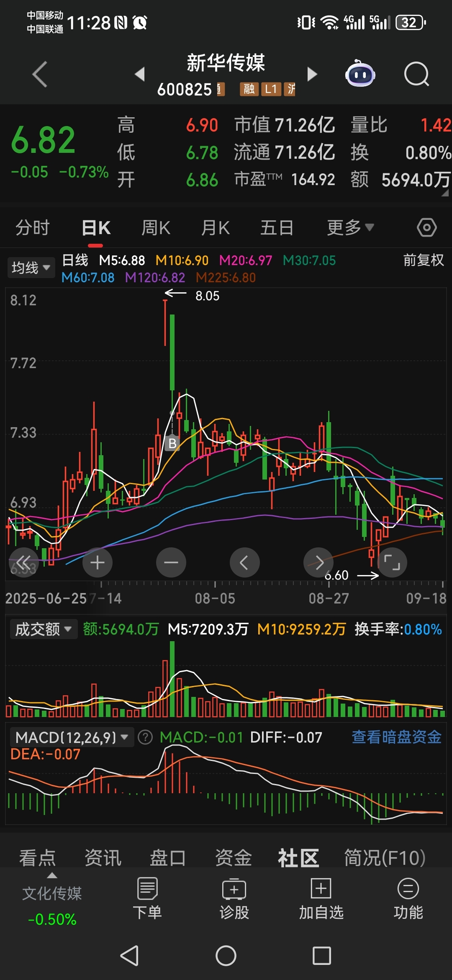The image size is (452, 980).
Task: Zoom out the K-line chart with minus
Action: [x=171, y=562]
